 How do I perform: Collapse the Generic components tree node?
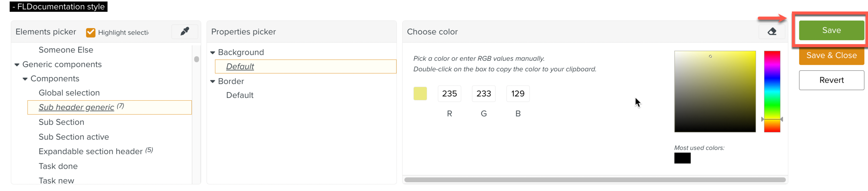click(x=17, y=65)
